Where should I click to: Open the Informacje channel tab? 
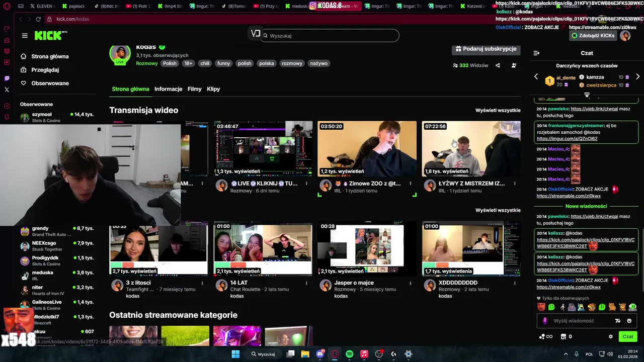point(168,89)
